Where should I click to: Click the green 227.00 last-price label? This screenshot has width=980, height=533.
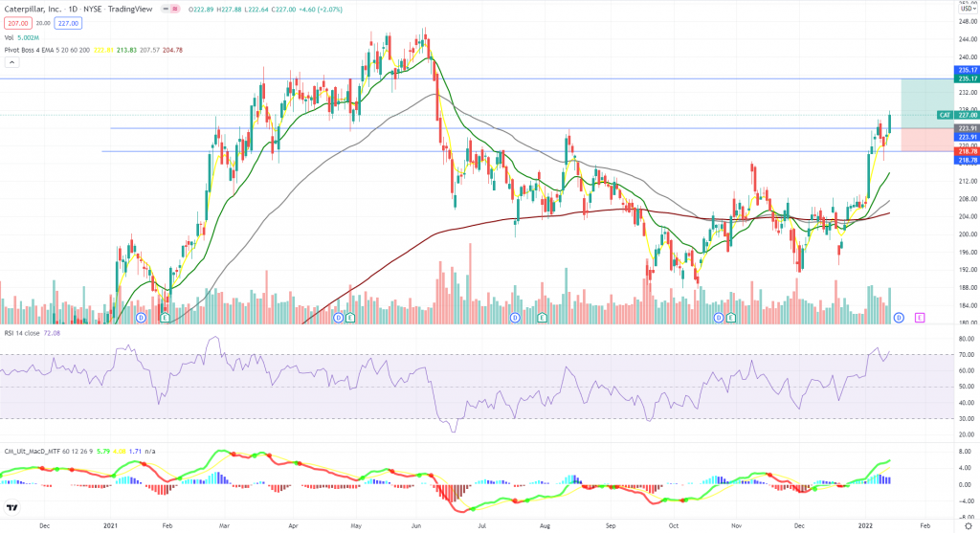pos(967,115)
